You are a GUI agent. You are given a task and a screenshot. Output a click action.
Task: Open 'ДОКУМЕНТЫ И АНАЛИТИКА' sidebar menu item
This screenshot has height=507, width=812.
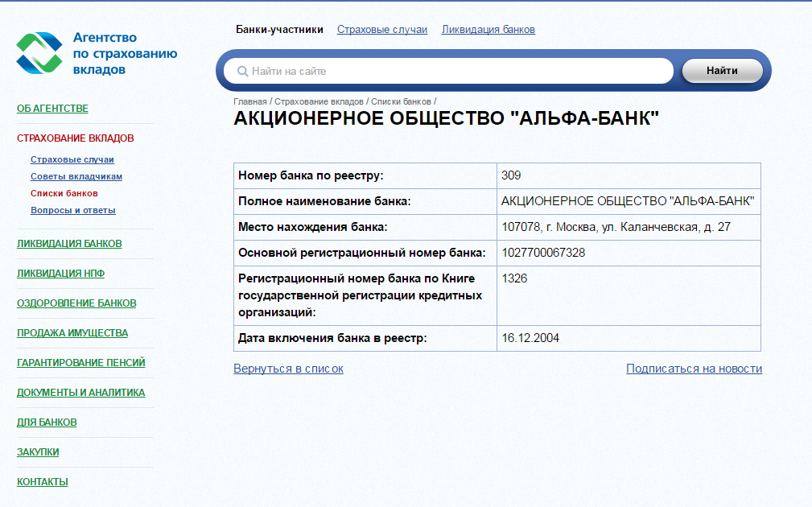[x=80, y=393]
